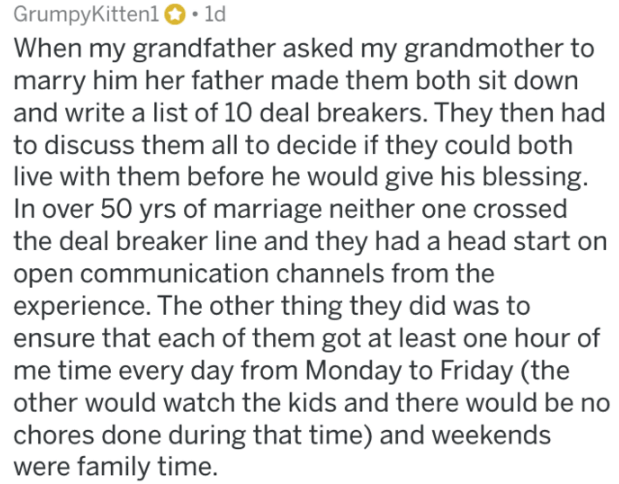Click the dot separator before the 1d timestamp
The height and width of the screenshot is (484, 619).
point(194,15)
